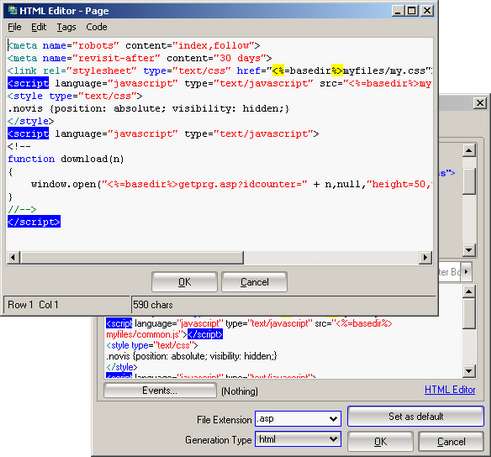Open the File menu in HTML Editor
491x457 pixels.
(15, 27)
